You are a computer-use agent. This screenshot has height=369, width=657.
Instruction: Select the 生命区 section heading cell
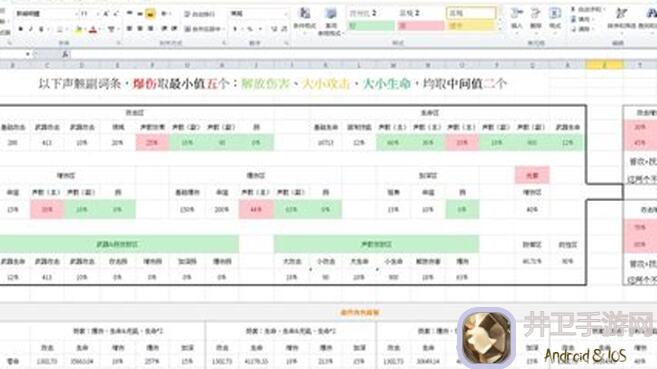click(x=430, y=113)
